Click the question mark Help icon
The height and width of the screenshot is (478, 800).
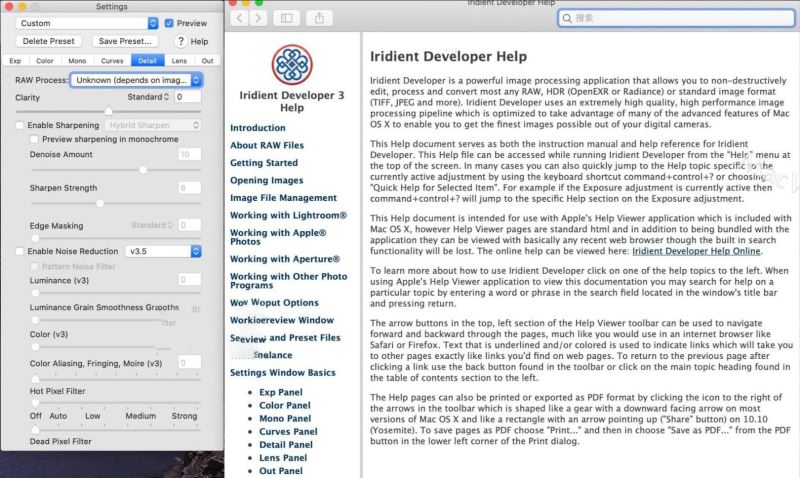pos(181,41)
